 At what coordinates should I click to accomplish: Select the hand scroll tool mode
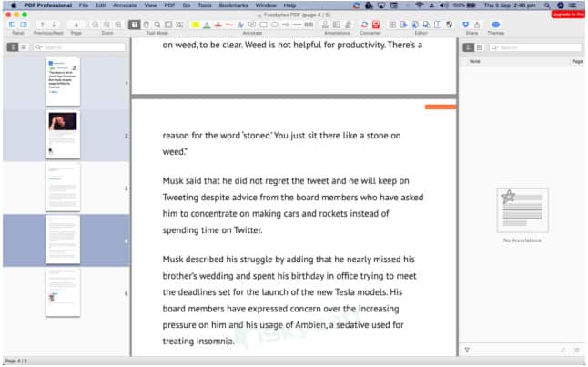point(147,25)
